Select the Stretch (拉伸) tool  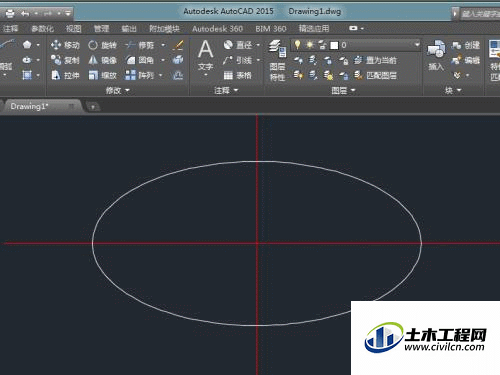tap(65, 75)
